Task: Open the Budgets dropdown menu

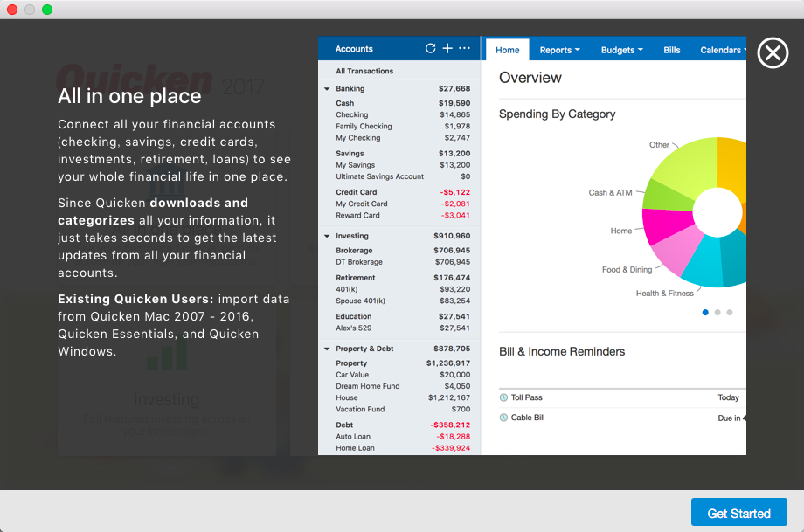Action: click(x=621, y=50)
